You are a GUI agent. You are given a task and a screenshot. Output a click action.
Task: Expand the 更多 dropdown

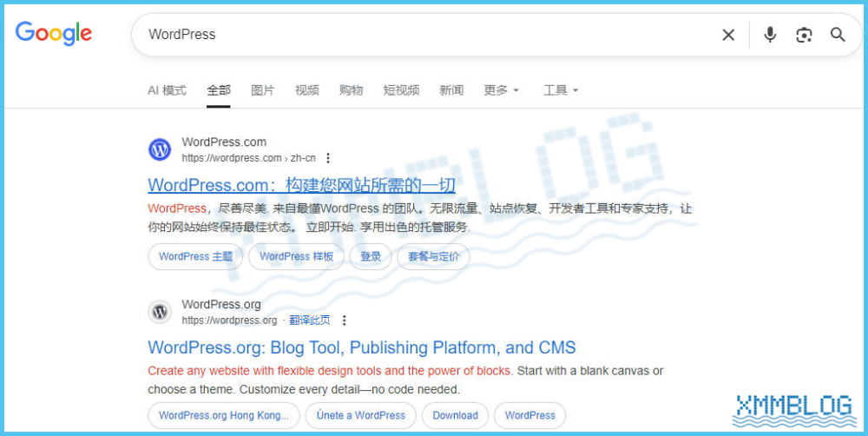click(501, 90)
